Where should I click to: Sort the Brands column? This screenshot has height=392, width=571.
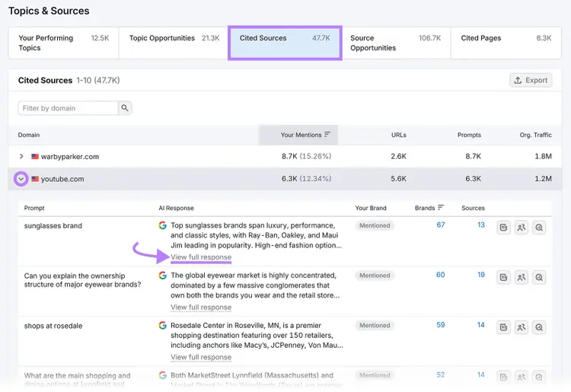click(x=429, y=208)
